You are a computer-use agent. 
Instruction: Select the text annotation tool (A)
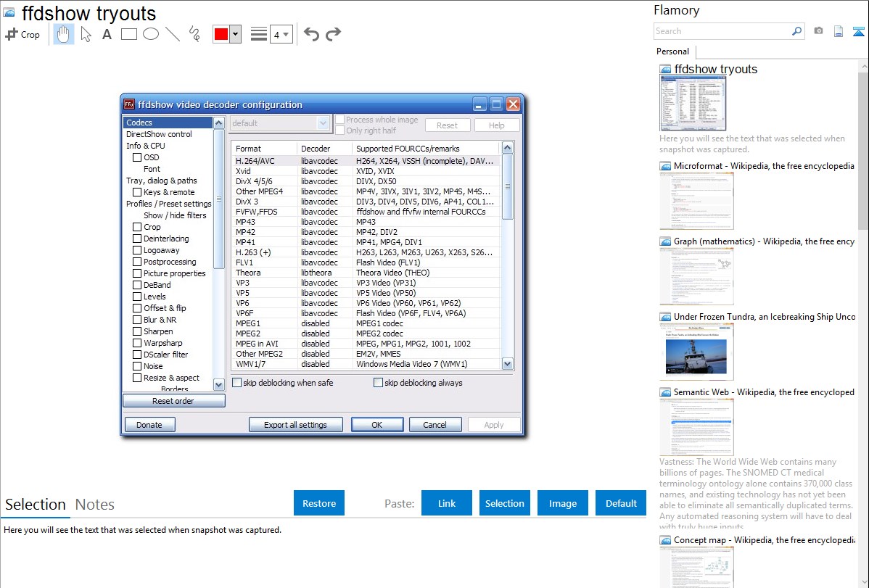(x=107, y=34)
